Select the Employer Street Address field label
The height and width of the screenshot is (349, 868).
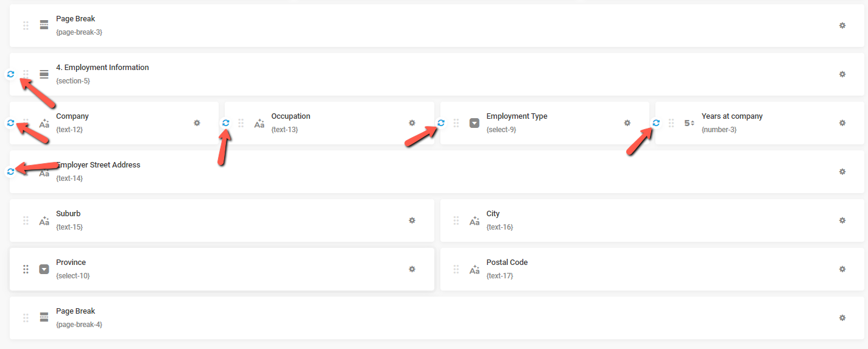click(x=98, y=165)
